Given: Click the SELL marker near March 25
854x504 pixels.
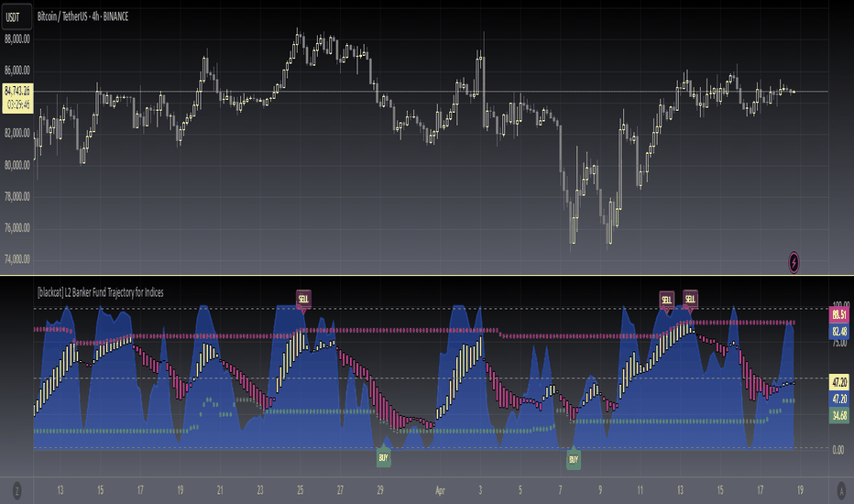Looking at the screenshot, I should click(303, 299).
